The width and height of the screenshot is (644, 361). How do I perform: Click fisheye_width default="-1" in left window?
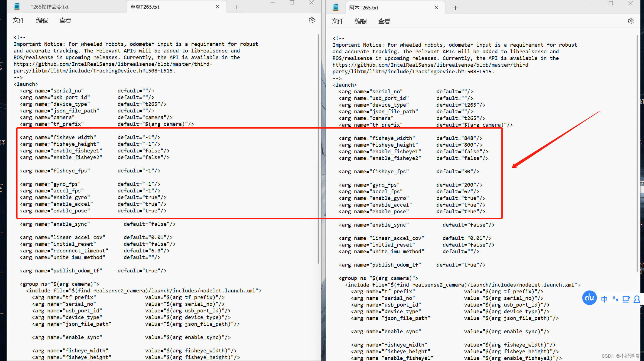(139, 137)
